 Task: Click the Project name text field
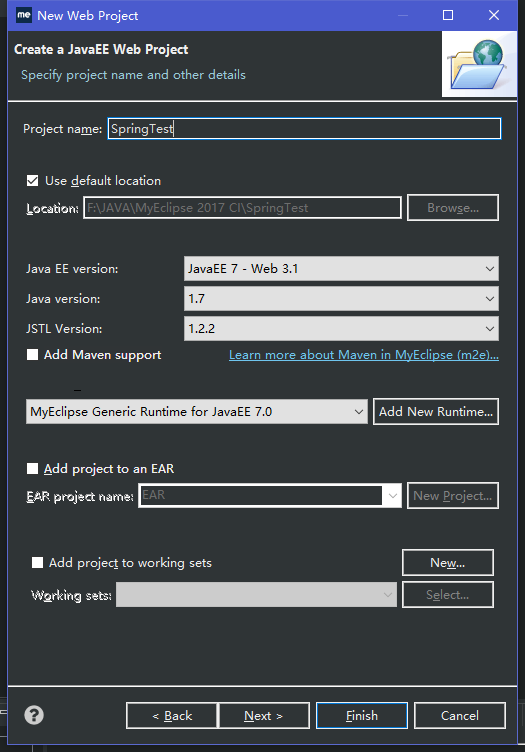point(304,129)
